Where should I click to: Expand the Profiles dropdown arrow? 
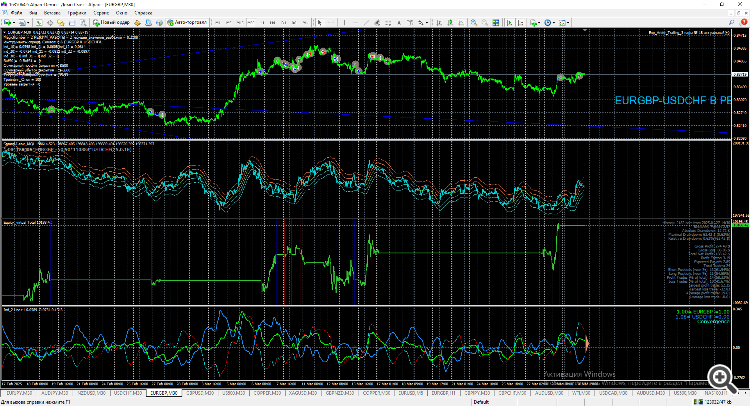(28, 22)
